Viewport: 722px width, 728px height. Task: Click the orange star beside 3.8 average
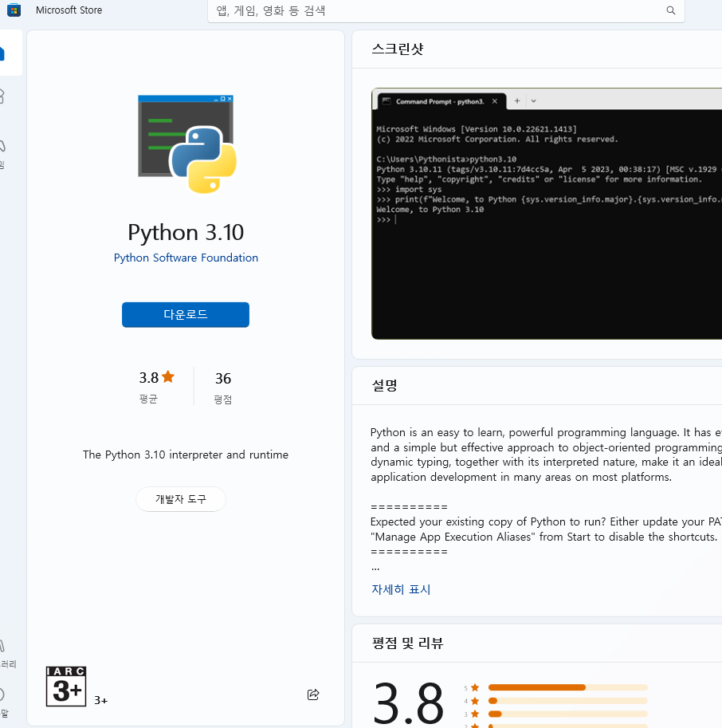coord(168,376)
